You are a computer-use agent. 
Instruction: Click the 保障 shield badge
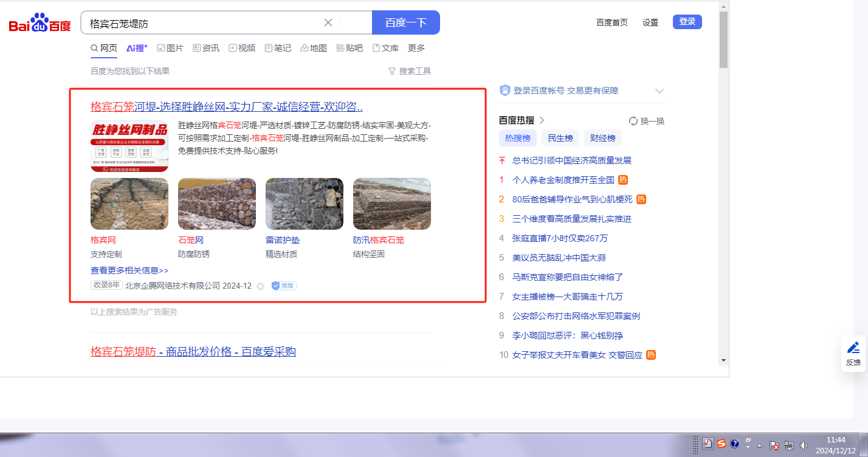[284, 286]
